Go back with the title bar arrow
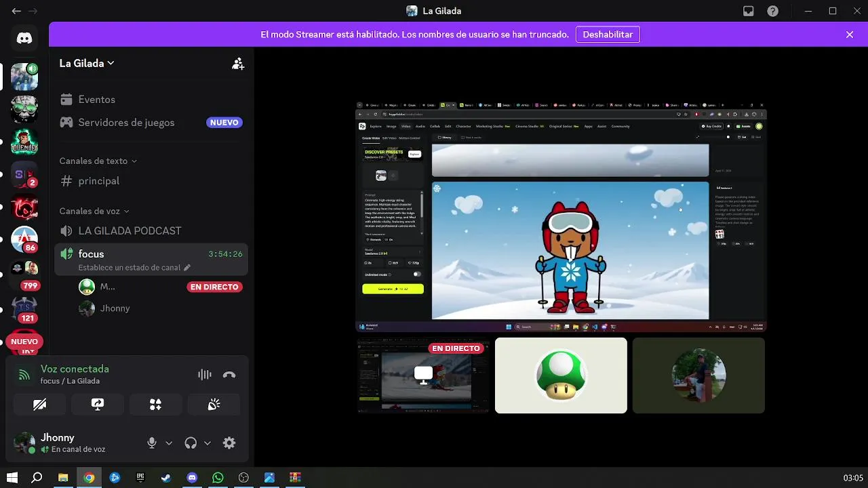This screenshot has height=488, width=868. click(x=16, y=11)
